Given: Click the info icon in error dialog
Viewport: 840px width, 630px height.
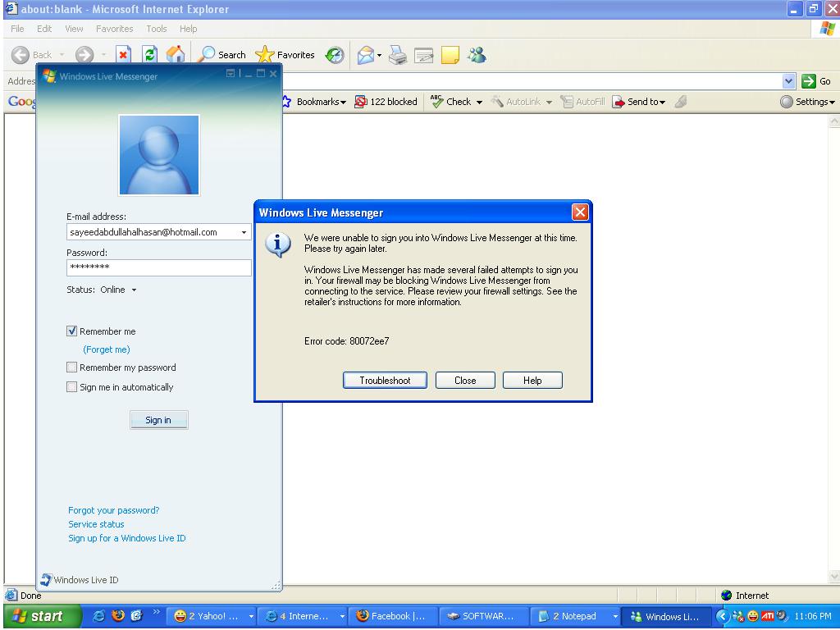Looking at the screenshot, I should [x=278, y=244].
